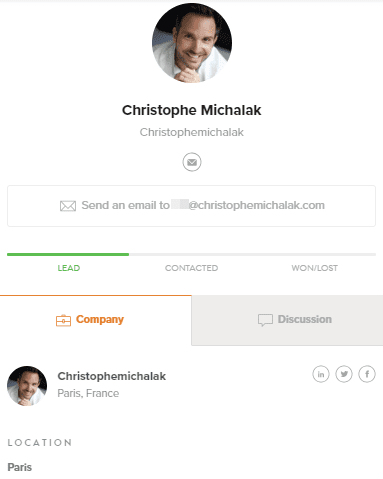The height and width of the screenshot is (479, 383).
Task: Send an email to the christophemichalak.com address
Action: [191, 206]
